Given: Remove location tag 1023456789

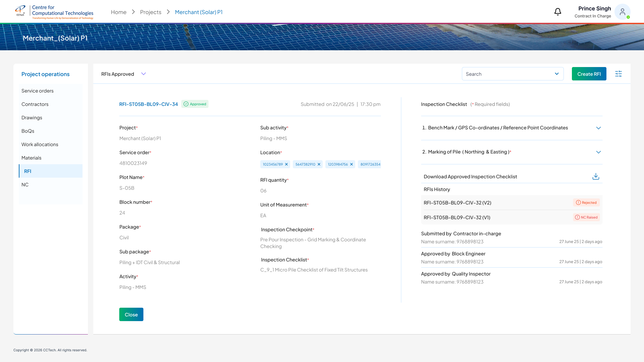Looking at the screenshot, I should tap(286, 164).
